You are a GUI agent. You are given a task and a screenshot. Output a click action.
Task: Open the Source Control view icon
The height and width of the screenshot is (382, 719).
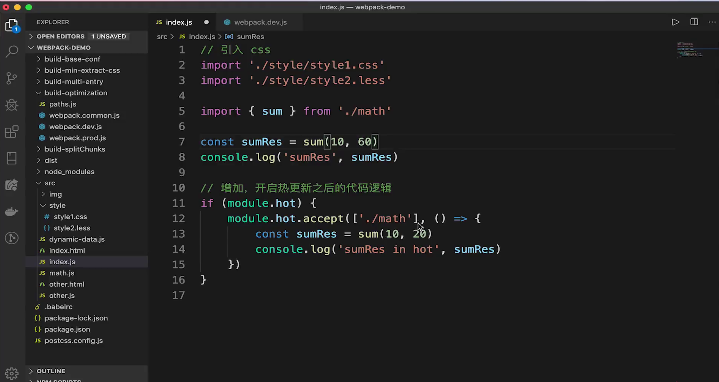pos(11,78)
